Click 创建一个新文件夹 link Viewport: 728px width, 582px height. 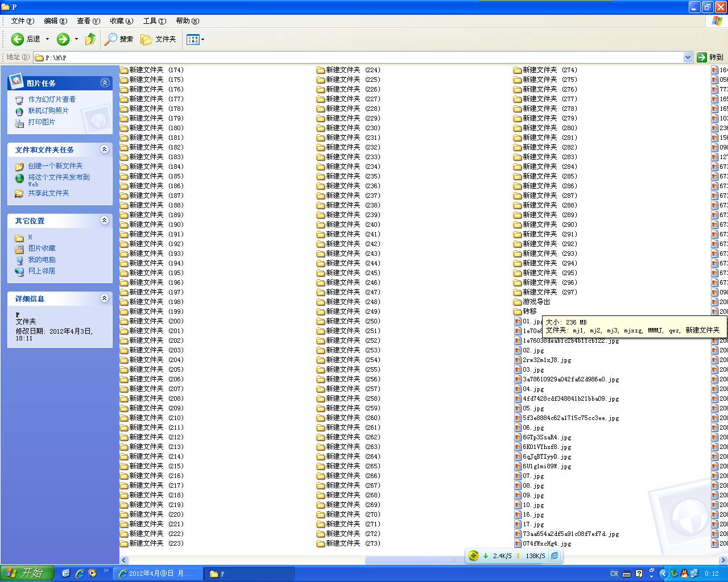click(55, 166)
